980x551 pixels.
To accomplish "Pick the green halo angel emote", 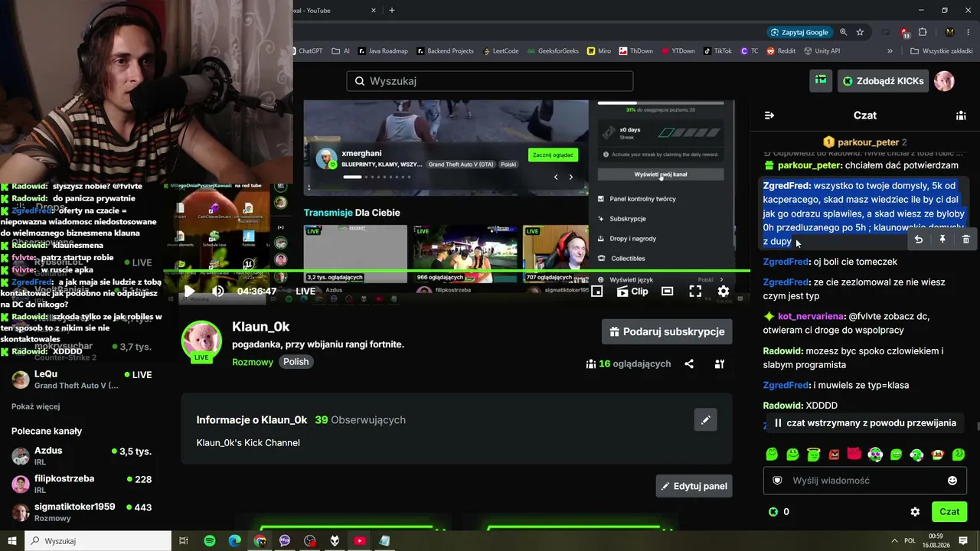I will tap(813, 455).
